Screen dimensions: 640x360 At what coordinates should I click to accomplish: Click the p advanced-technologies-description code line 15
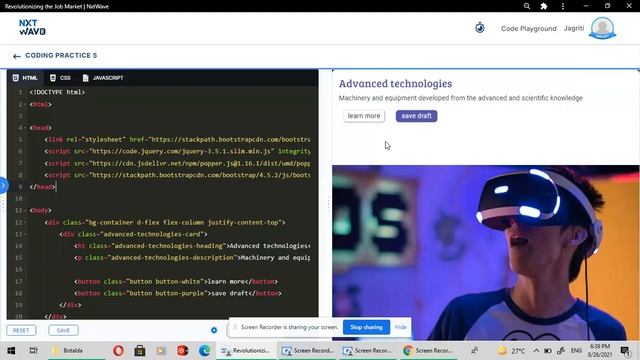point(192,258)
